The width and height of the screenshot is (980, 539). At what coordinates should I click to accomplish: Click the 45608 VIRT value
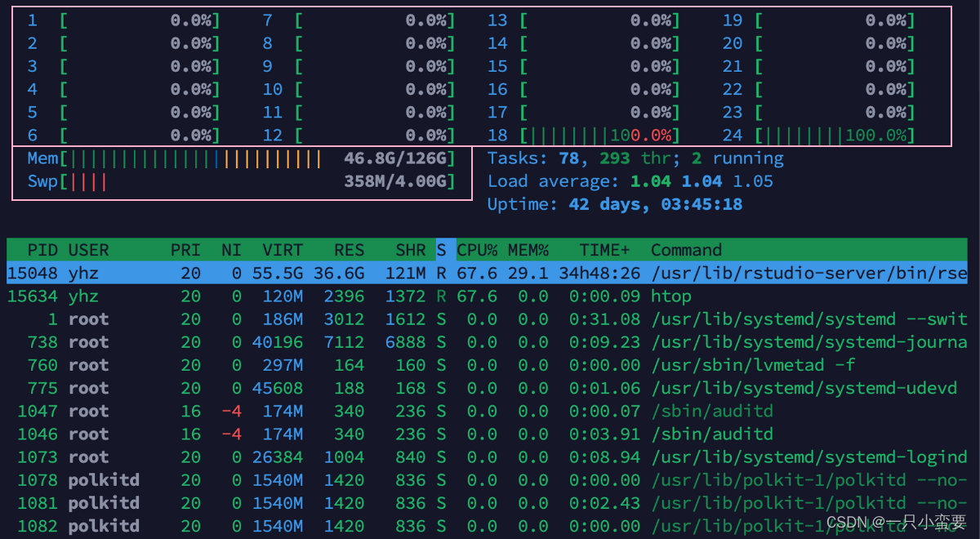[278, 388]
